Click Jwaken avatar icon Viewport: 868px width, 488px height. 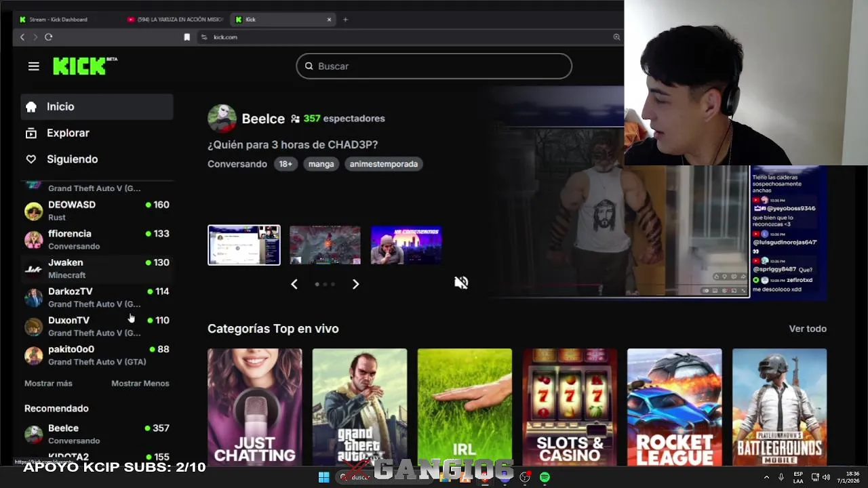click(x=33, y=268)
